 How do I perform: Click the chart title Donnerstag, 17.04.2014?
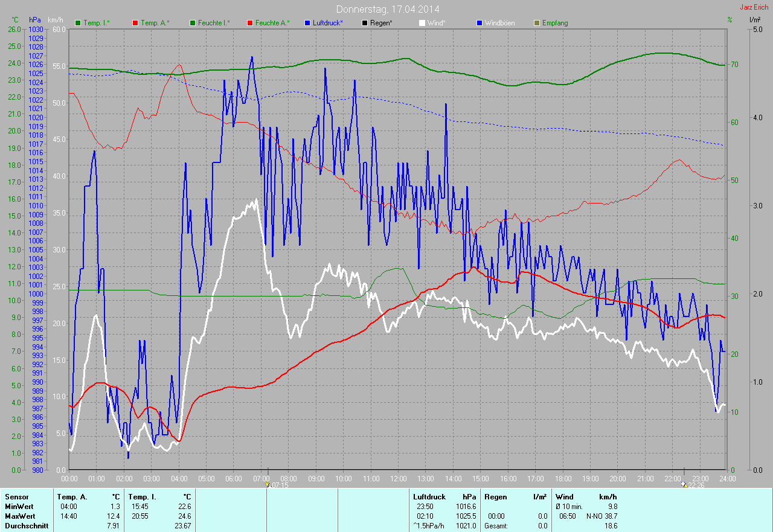[388, 9]
